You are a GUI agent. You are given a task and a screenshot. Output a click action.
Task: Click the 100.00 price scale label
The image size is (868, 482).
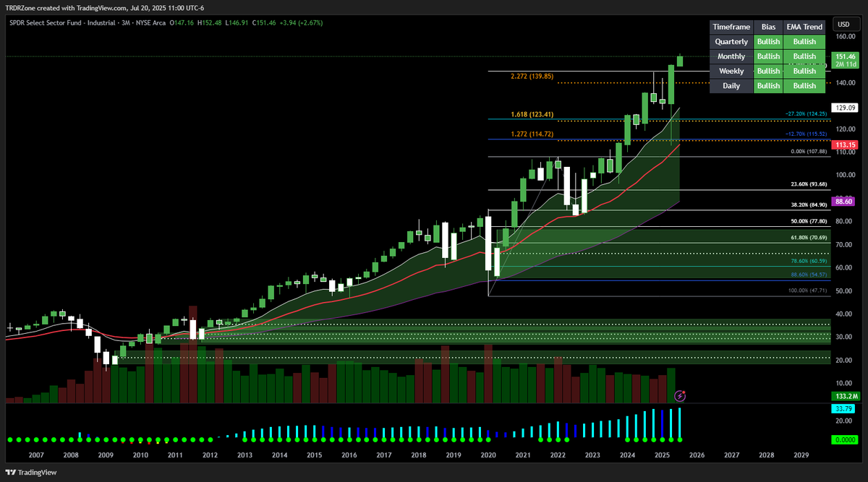(x=845, y=175)
